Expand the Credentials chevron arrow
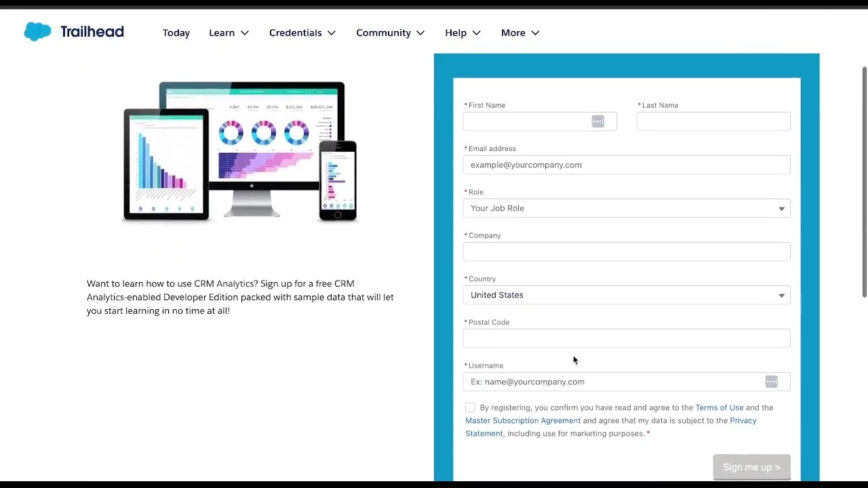868x488 pixels. point(332,33)
